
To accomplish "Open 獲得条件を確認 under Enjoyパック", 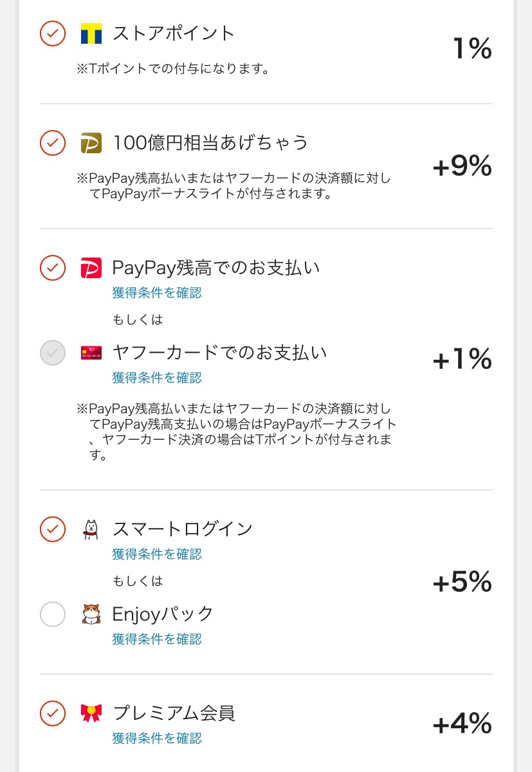I will [x=157, y=639].
